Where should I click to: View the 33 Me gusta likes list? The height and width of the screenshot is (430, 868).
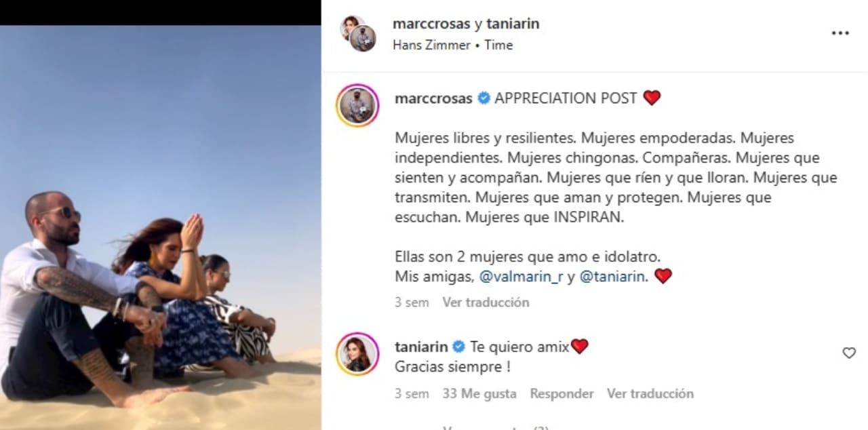point(479,393)
